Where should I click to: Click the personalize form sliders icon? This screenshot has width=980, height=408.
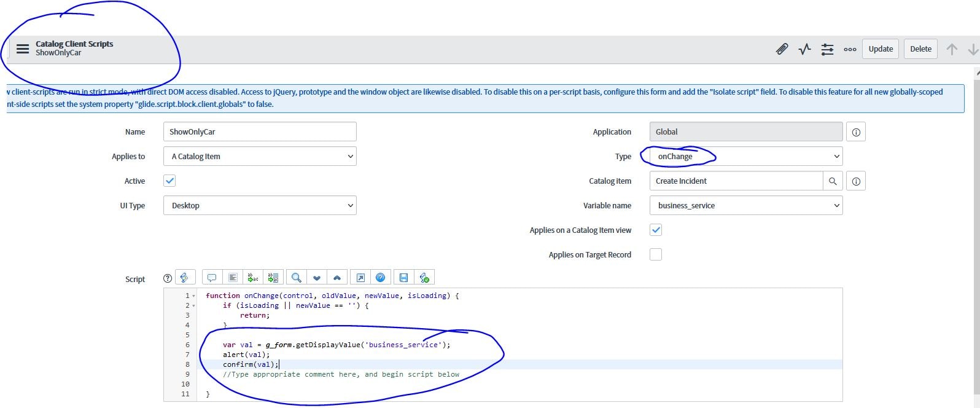point(827,49)
